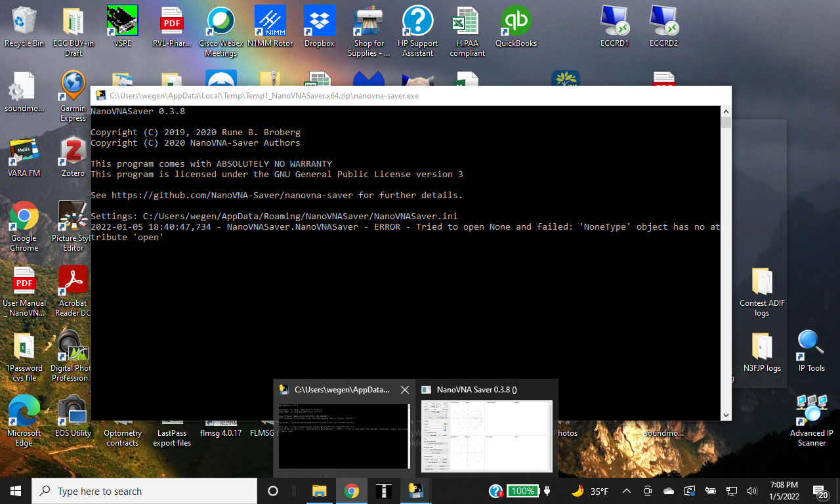This screenshot has width=840, height=504.
Task: Open the network tray icon
Action: [x=732, y=491]
